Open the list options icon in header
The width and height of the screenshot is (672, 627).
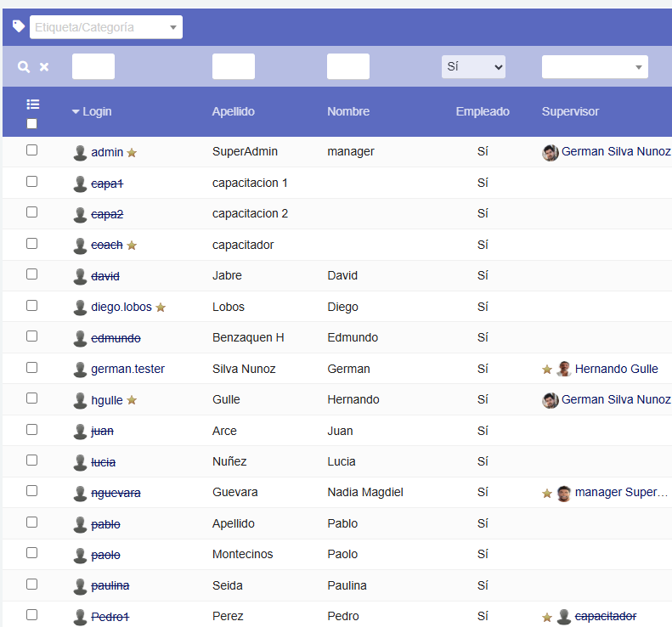click(x=32, y=104)
